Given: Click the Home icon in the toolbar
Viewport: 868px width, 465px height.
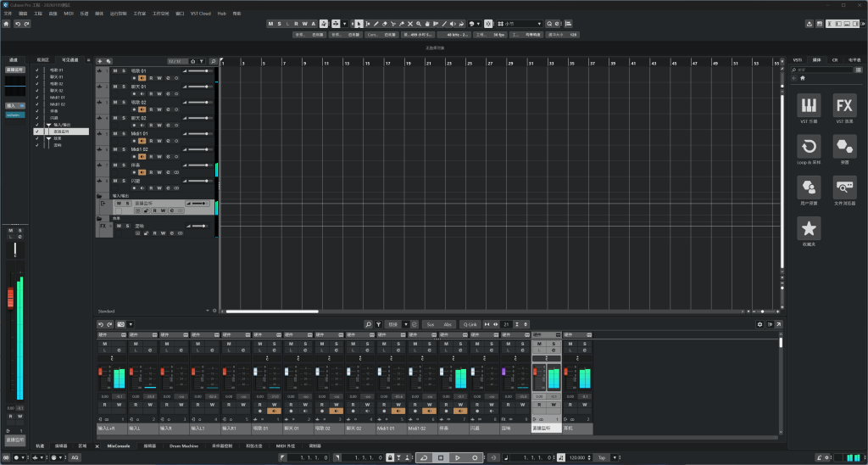Looking at the screenshot, I should tap(6, 24).
